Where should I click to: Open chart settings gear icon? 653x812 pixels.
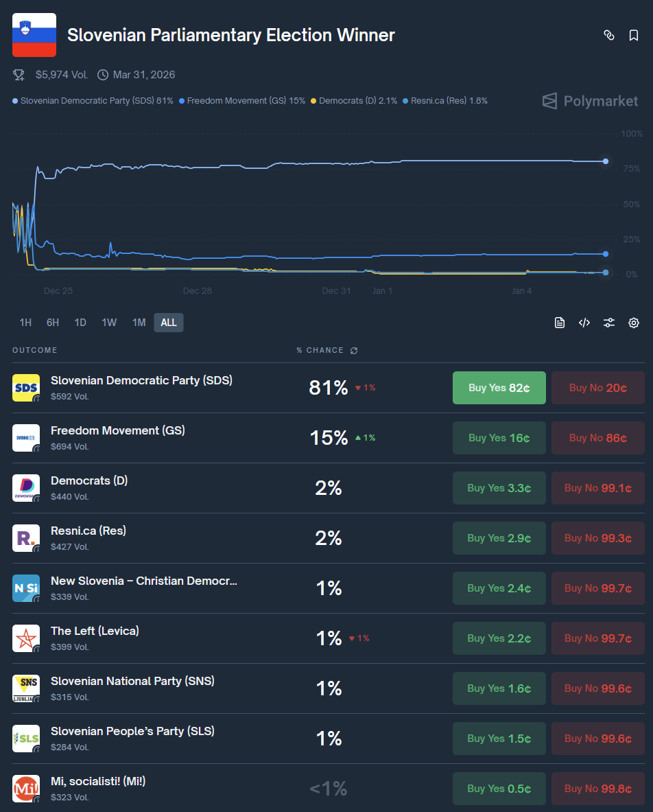point(634,323)
